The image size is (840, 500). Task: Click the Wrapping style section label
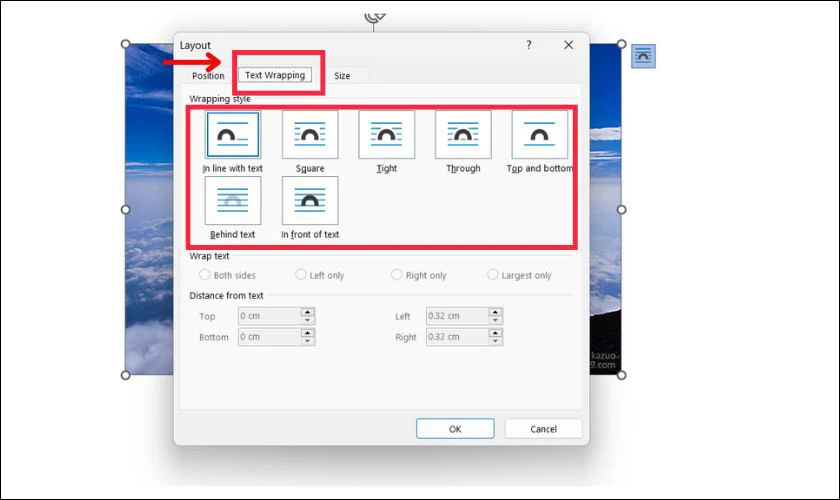220,99
